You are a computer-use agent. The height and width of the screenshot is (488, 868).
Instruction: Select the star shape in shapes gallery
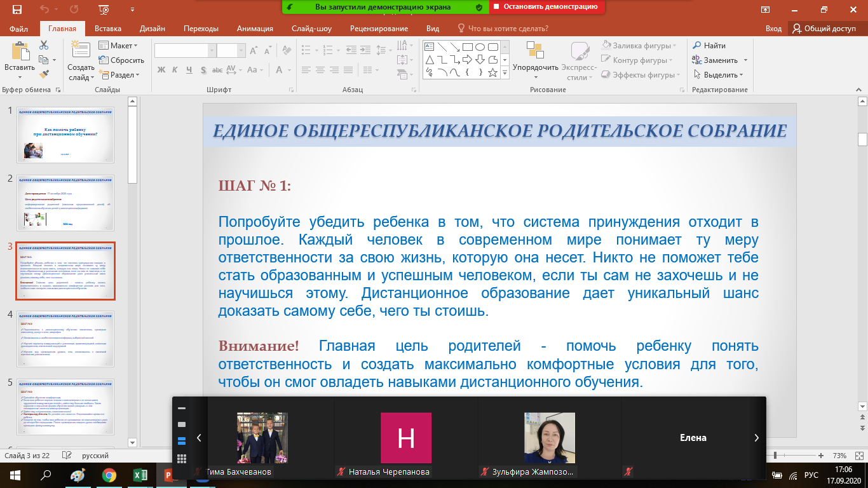click(x=493, y=73)
